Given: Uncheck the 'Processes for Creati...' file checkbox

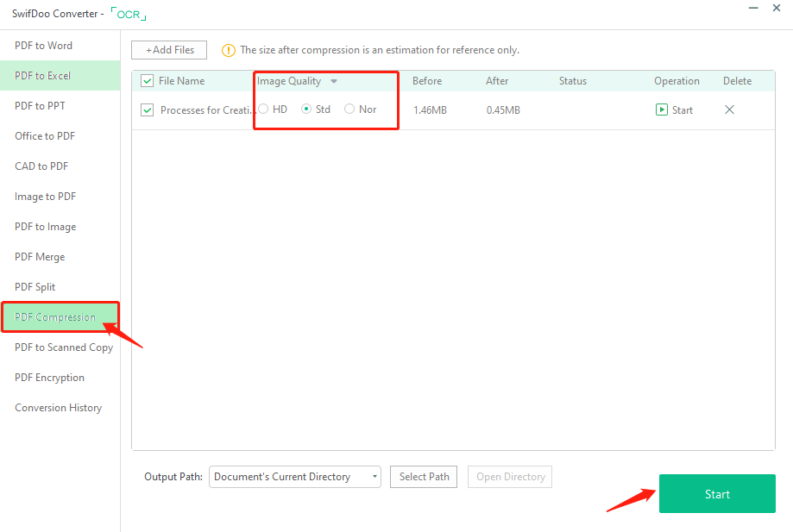Looking at the screenshot, I should pos(147,110).
